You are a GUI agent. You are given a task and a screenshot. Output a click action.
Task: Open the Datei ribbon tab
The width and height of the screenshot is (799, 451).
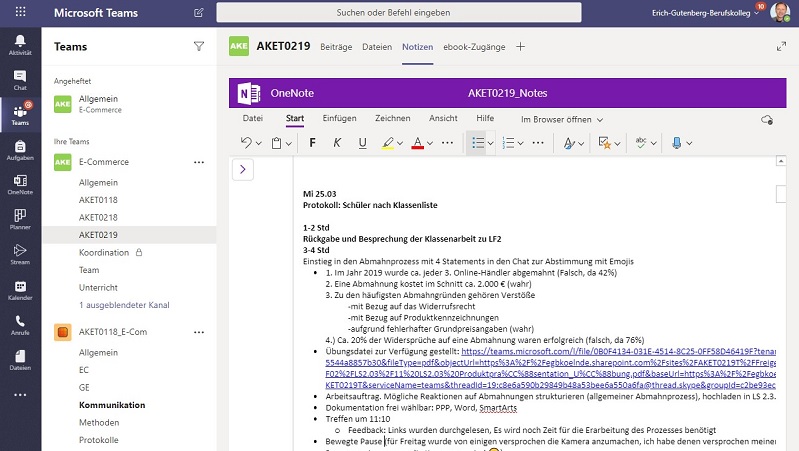point(253,118)
